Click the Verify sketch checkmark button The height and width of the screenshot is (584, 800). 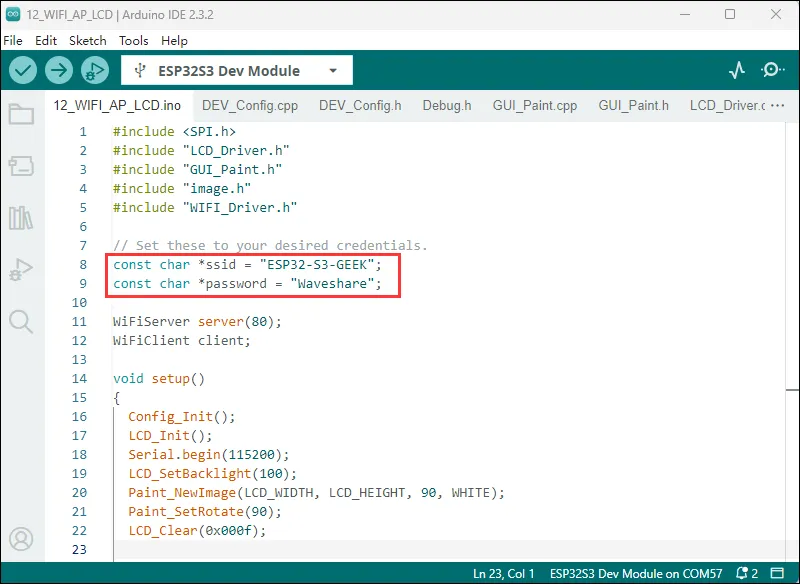[23, 70]
